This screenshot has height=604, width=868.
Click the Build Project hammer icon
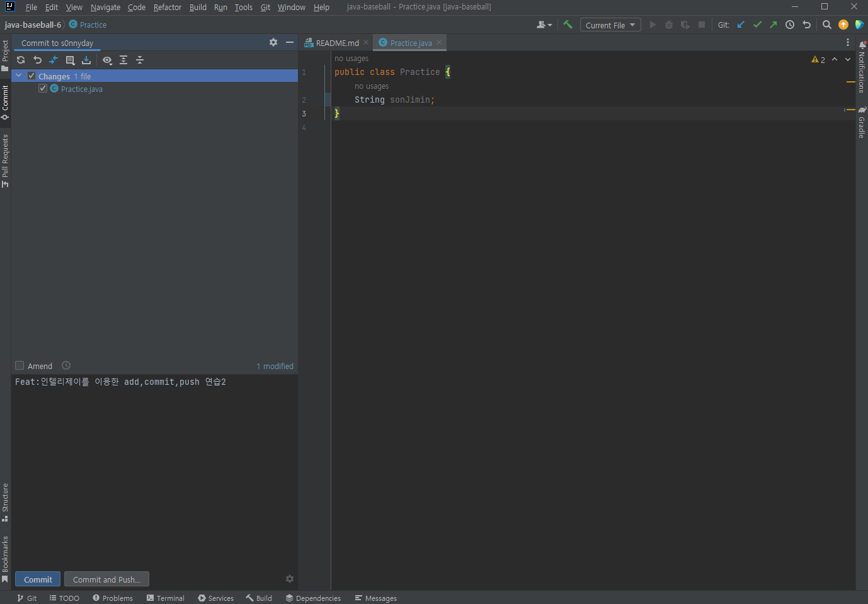click(x=568, y=25)
